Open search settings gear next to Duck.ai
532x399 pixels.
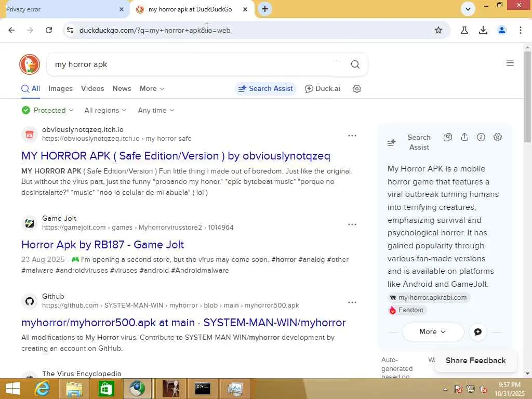(x=356, y=89)
